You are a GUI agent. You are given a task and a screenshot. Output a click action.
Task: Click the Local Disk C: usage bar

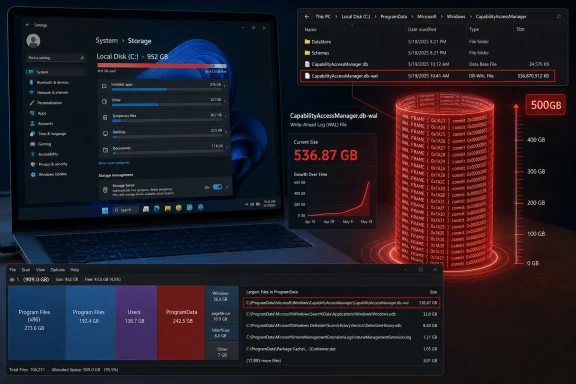coord(162,65)
